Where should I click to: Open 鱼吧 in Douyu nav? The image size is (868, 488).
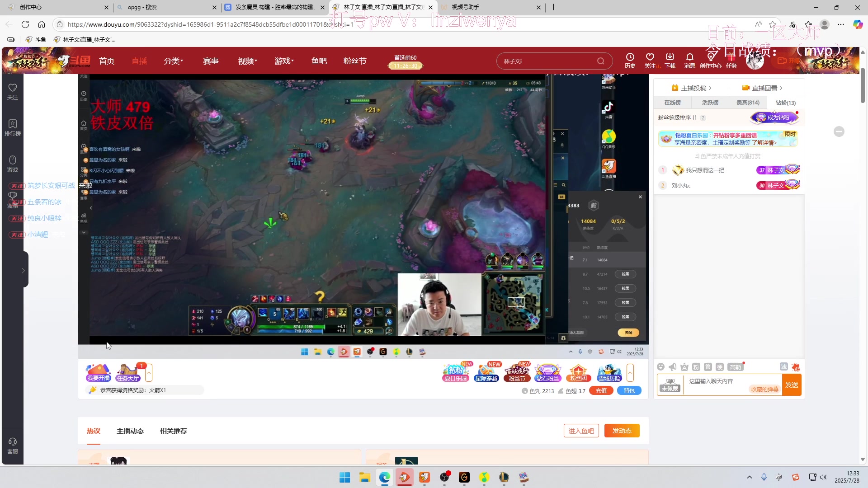coord(319,61)
